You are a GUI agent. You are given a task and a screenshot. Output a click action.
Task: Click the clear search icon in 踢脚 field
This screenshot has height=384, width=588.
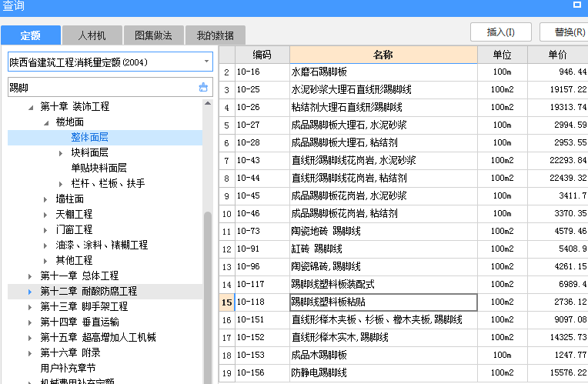(203, 87)
